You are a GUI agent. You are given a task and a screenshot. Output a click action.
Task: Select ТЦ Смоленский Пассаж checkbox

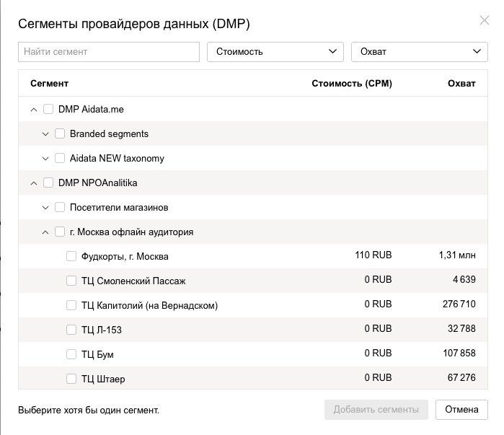coord(71,281)
